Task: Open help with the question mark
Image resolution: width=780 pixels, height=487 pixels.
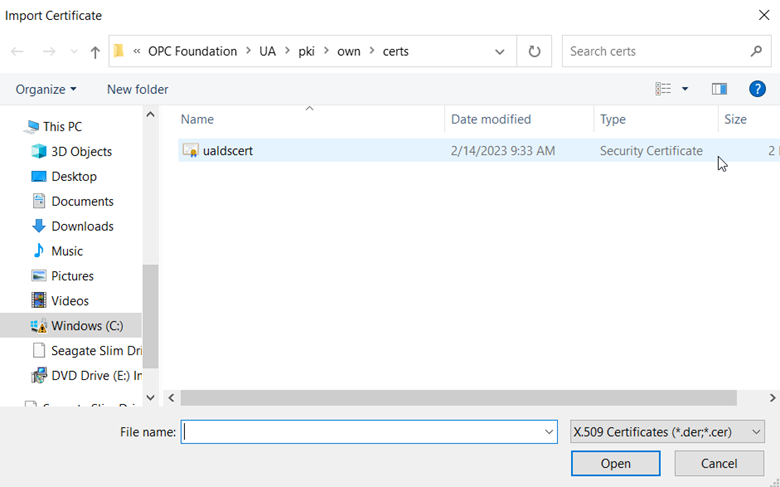Action: pos(757,89)
